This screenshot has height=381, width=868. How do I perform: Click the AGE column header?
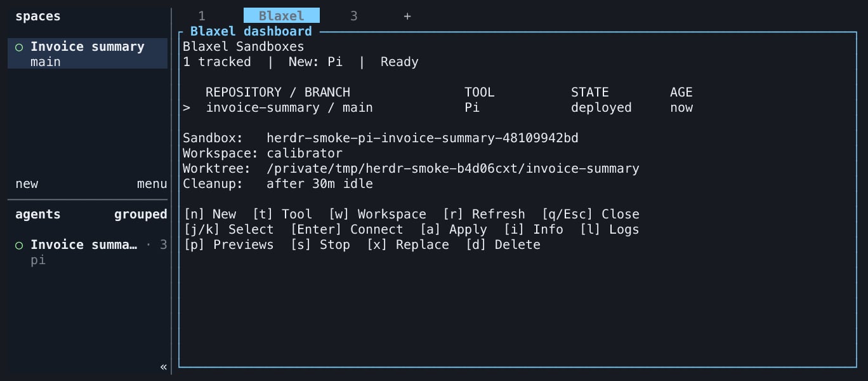pos(681,93)
